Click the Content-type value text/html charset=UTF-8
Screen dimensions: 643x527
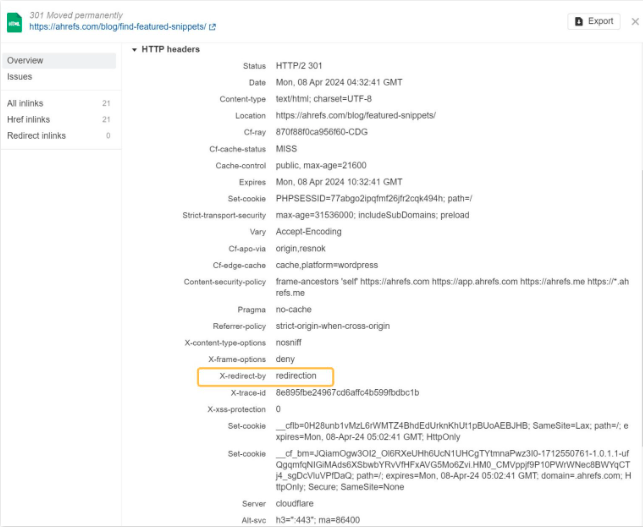[x=324, y=99]
